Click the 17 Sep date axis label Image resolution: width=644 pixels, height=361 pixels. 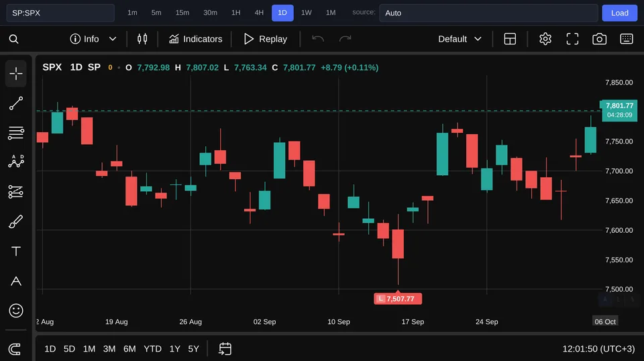[x=413, y=321]
